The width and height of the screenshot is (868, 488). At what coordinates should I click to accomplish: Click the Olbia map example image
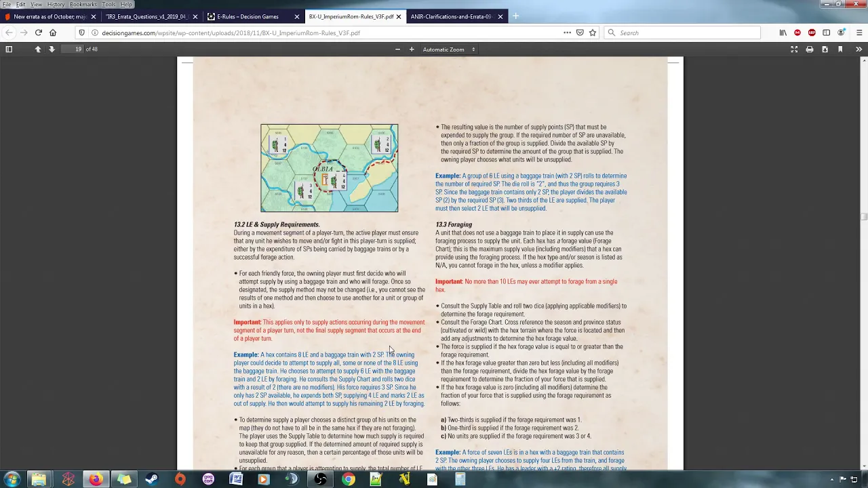pyautogui.click(x=330, y=168)
